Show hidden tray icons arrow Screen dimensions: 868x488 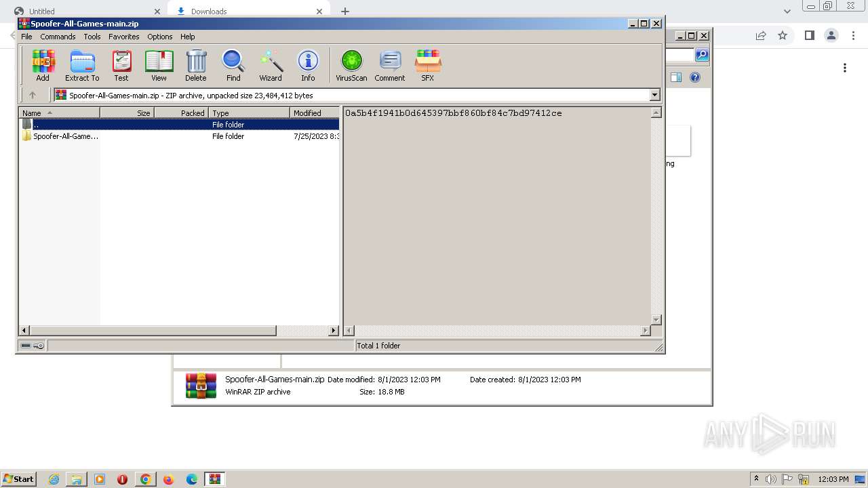(756, 479)
